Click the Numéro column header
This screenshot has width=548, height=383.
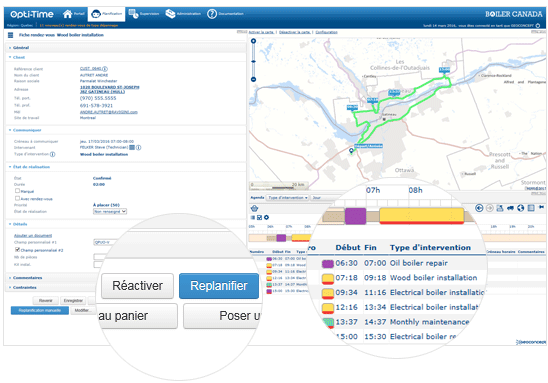click(257, 252)
